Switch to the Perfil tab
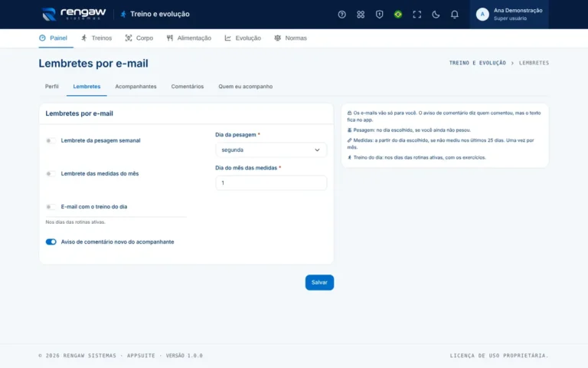Screen dimensions: 588x368 tap(52, 87)
